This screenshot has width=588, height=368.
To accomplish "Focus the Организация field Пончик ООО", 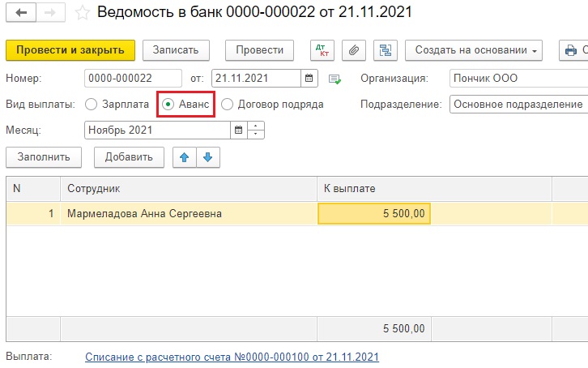I will point(518,79).
